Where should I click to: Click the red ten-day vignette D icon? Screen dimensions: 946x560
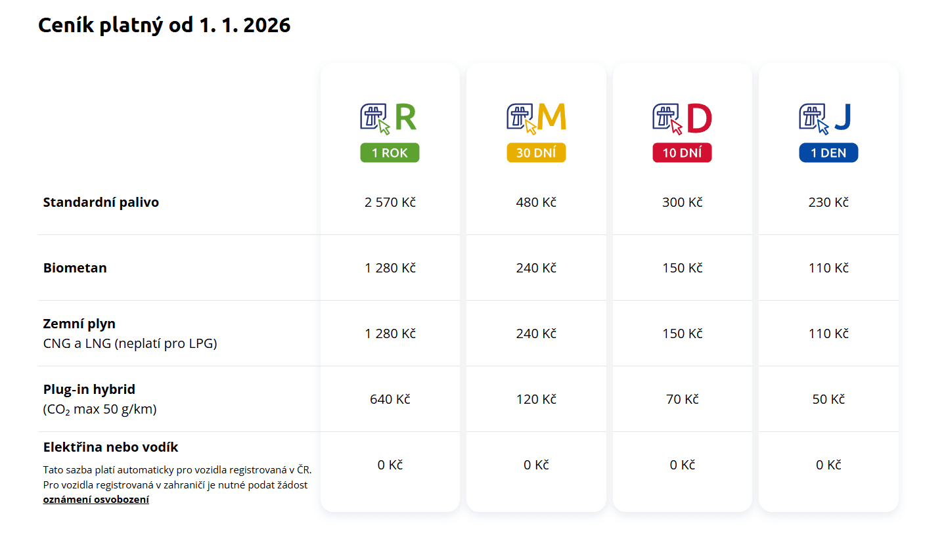click(682, 118)
